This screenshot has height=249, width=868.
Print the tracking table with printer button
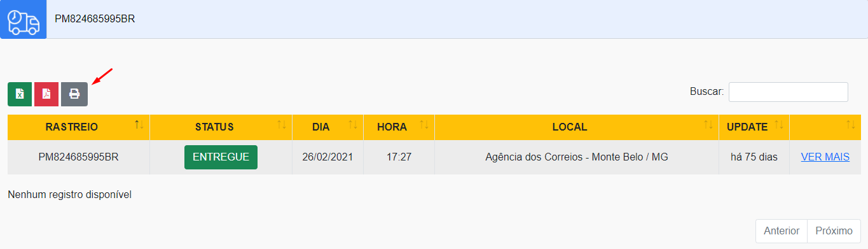pos(74,94)
